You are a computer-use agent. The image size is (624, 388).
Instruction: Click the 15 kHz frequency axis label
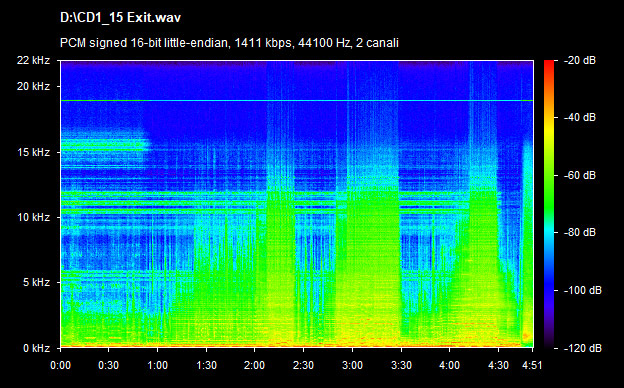click(x=33, y=152)
